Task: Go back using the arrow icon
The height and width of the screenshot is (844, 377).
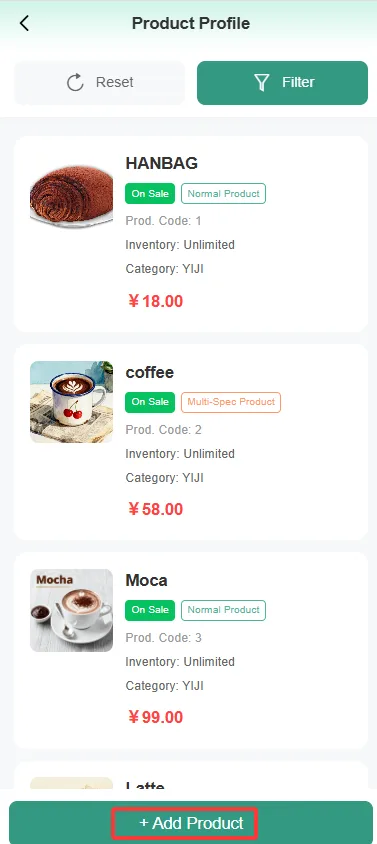Action: click(x=24, y=24)
